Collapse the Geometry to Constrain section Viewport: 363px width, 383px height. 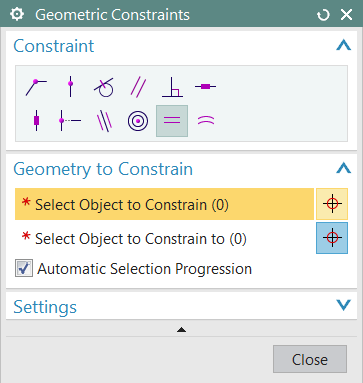(344, 168)
